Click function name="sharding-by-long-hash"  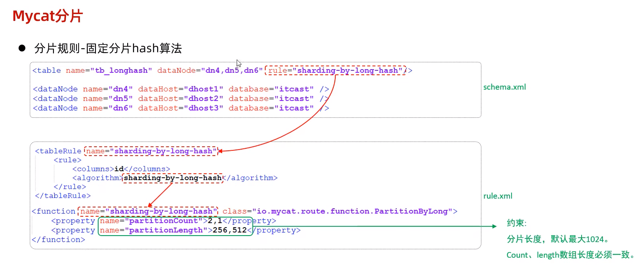point(148,211)
